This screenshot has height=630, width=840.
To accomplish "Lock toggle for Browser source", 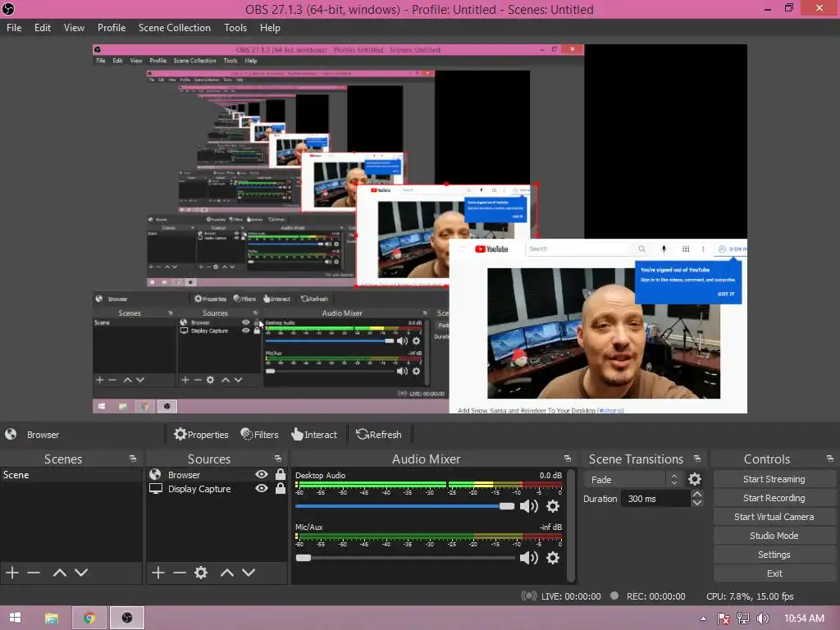I will (x=281, y=475).
